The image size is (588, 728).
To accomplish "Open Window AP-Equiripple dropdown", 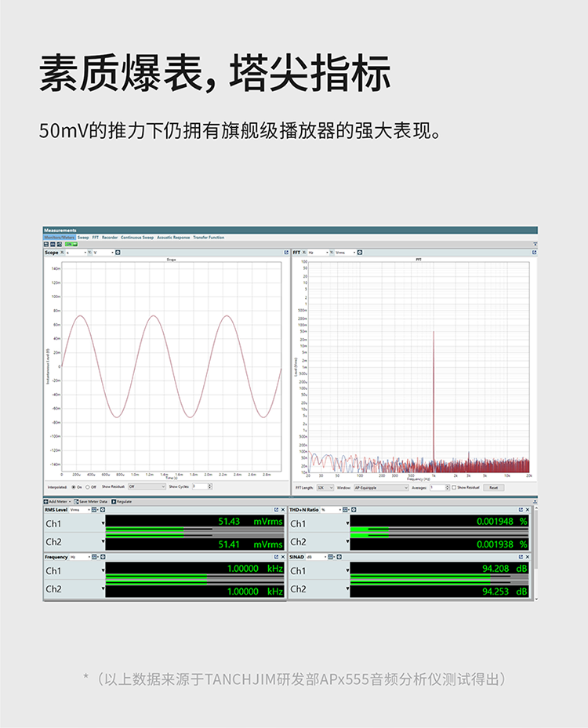I will point(381,487).
